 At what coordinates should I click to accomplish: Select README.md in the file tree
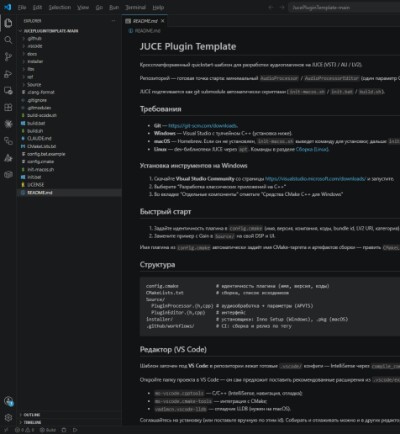pos(69,193)
